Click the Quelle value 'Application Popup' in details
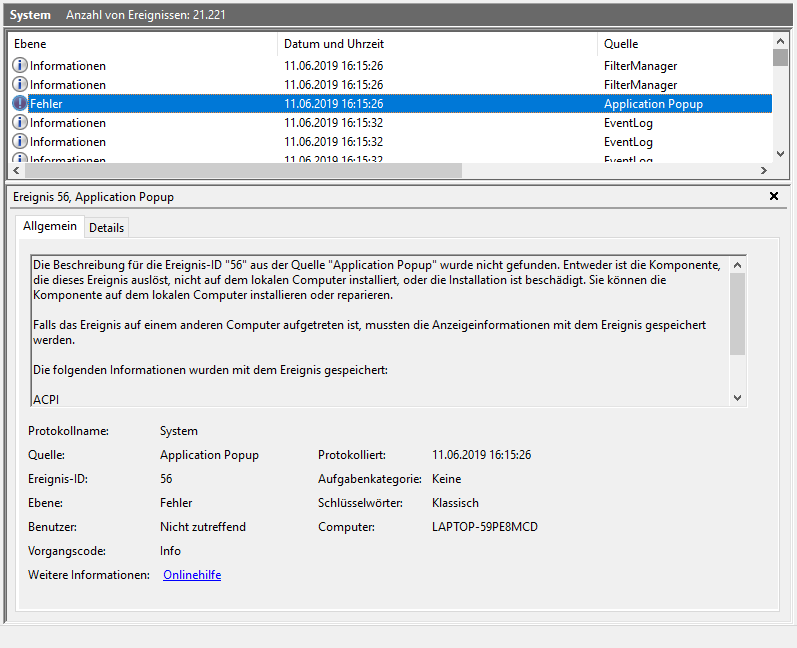Image resolution: width=797 pixels, height=648 pixels. [209, 455]
